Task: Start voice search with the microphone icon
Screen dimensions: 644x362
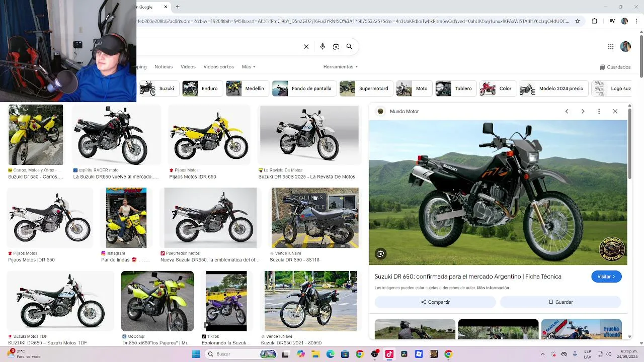Action: pyautogui.click(x=323, y=47)
